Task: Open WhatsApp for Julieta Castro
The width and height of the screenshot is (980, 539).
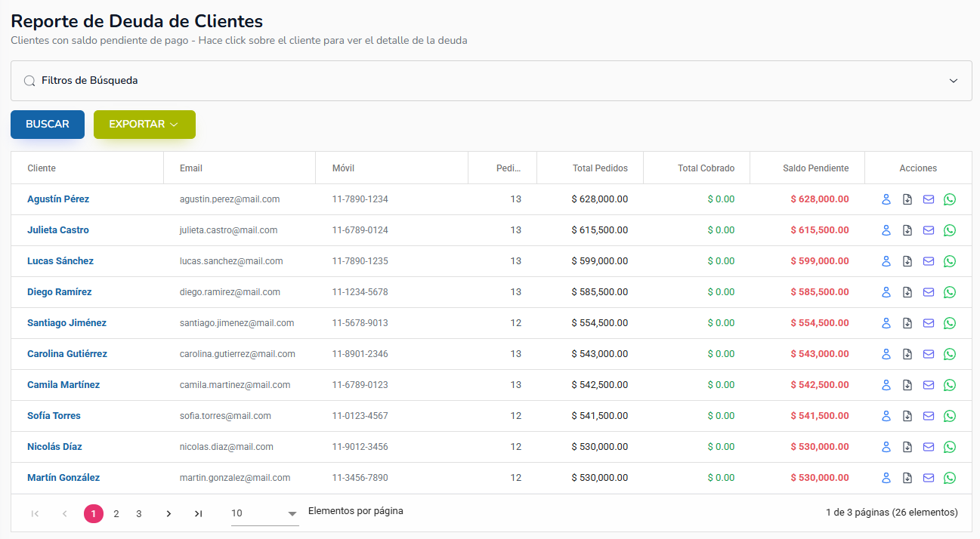Action: [x=950, y=230]
